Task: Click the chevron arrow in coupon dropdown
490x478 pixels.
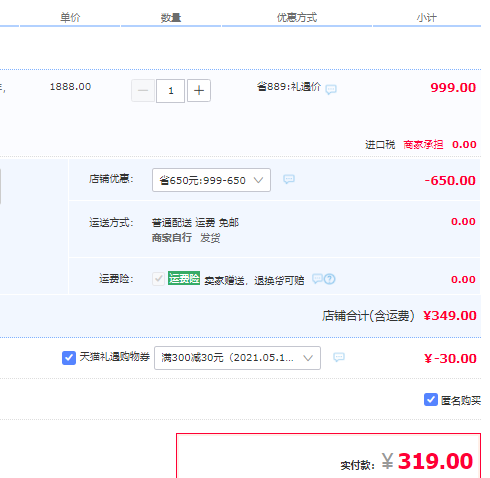Action: click(x=308, y=358)
